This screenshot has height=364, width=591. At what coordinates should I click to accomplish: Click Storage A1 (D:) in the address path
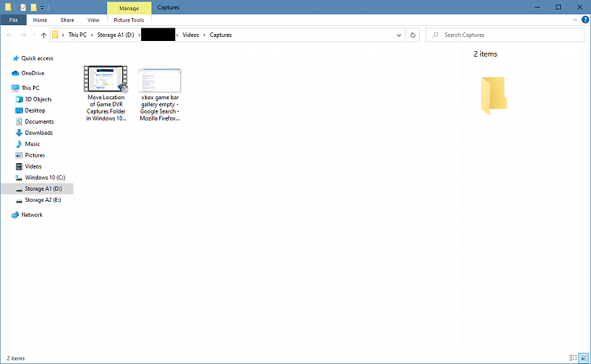[116, 35]
